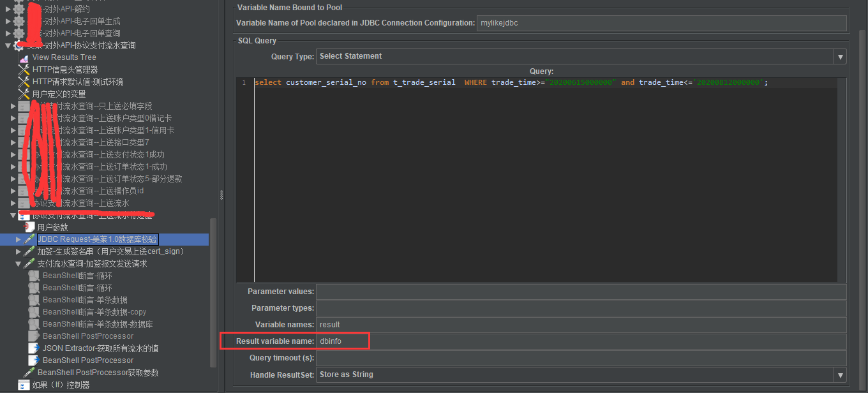Click the HTTP信息头管理器 wrench icon
Screen dimensions: 868x393
(x=24, y=70)
